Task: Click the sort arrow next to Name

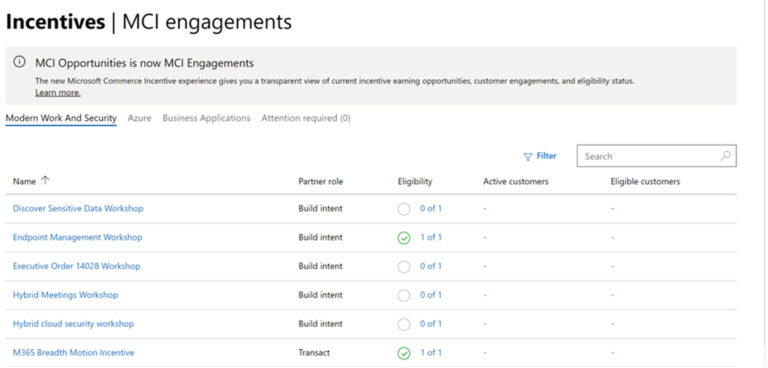Action: pyautogui.click(x=45, y=181)
